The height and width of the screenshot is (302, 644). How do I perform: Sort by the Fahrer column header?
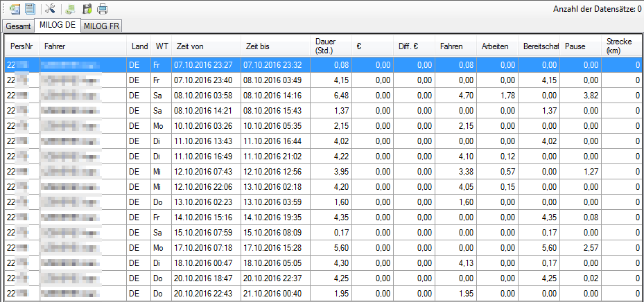tap(82, 46)
